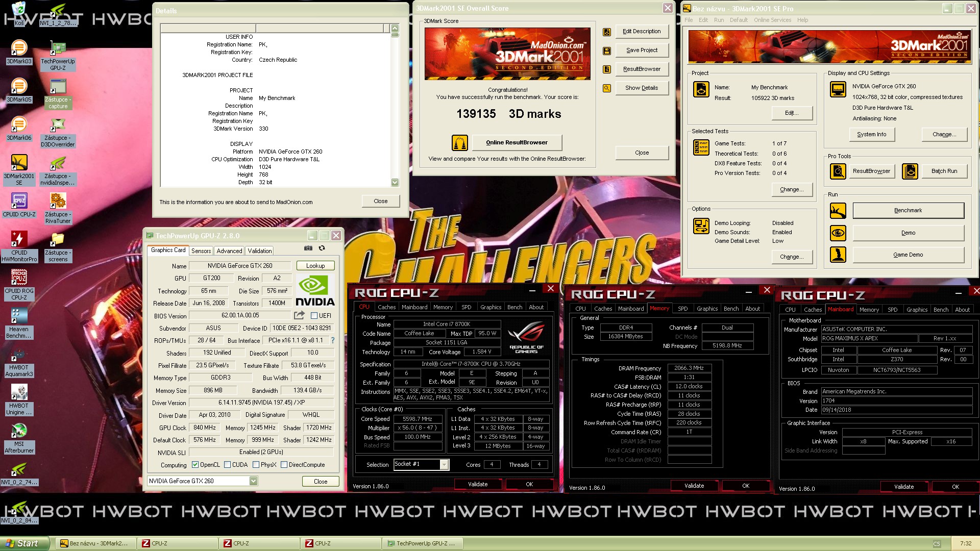This screenshot has width=980, height=551.
Task: Open SPD tab in the Memory CPU-Z window
Action: pos(682,309)
